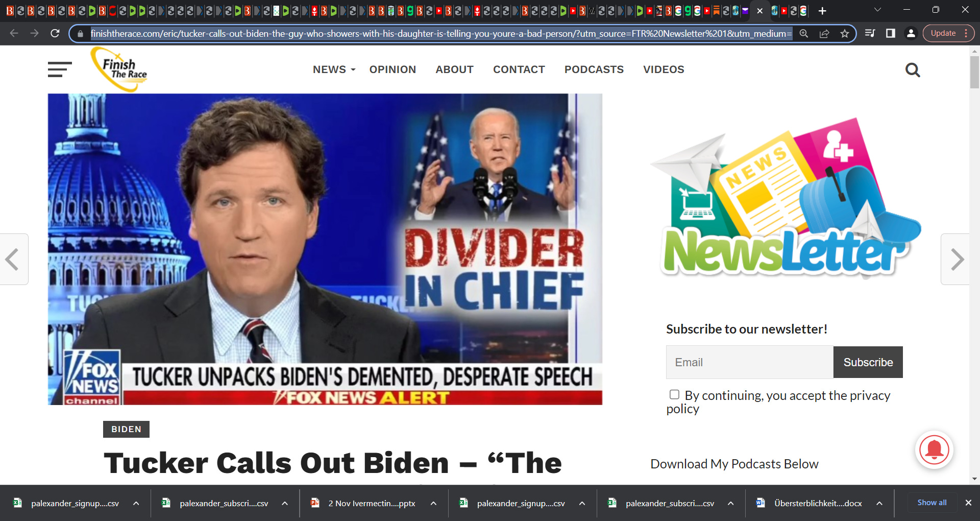Open a new browser tab
This screenshot has height=521, width=980.
click(822, 11)
